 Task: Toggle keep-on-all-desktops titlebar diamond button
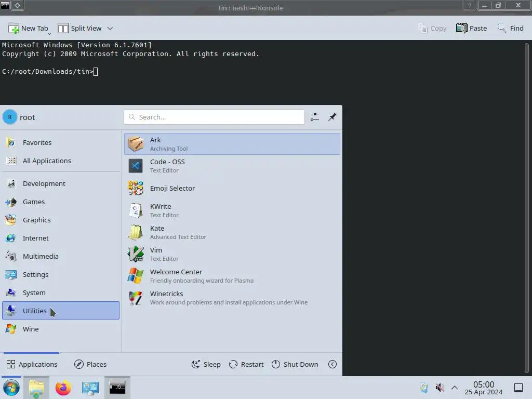[17, 5]
